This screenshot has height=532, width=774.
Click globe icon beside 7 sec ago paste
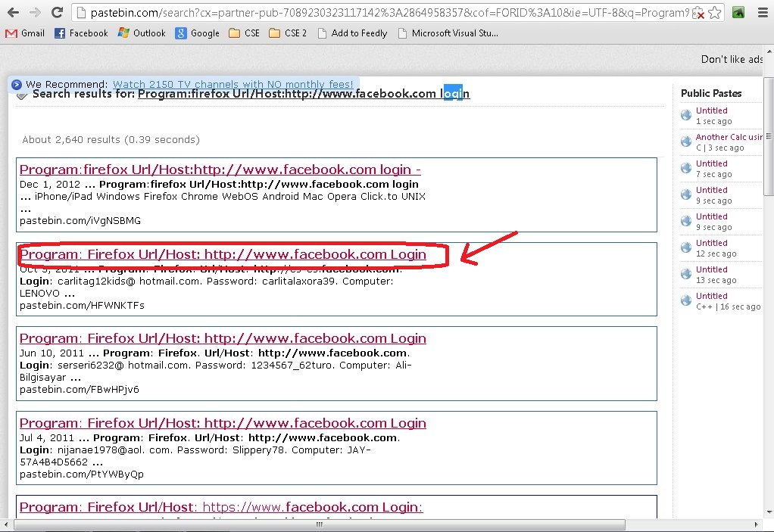686,168
